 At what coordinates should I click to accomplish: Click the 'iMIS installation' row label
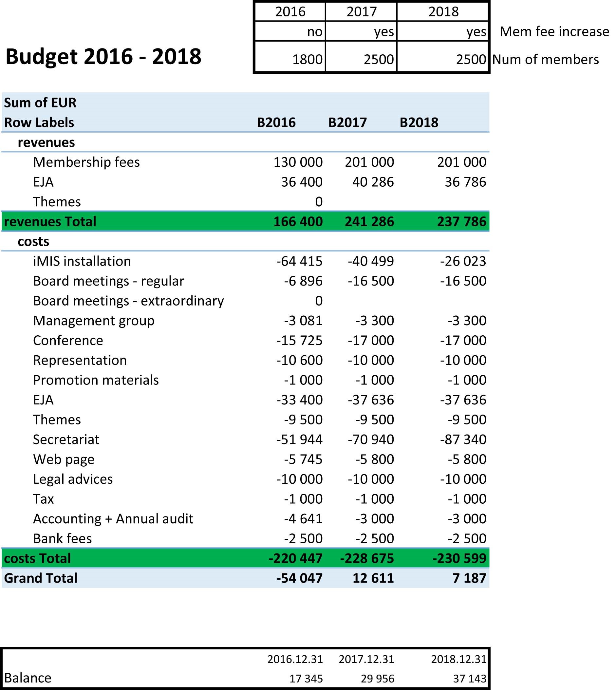click(x=82, y=261)
